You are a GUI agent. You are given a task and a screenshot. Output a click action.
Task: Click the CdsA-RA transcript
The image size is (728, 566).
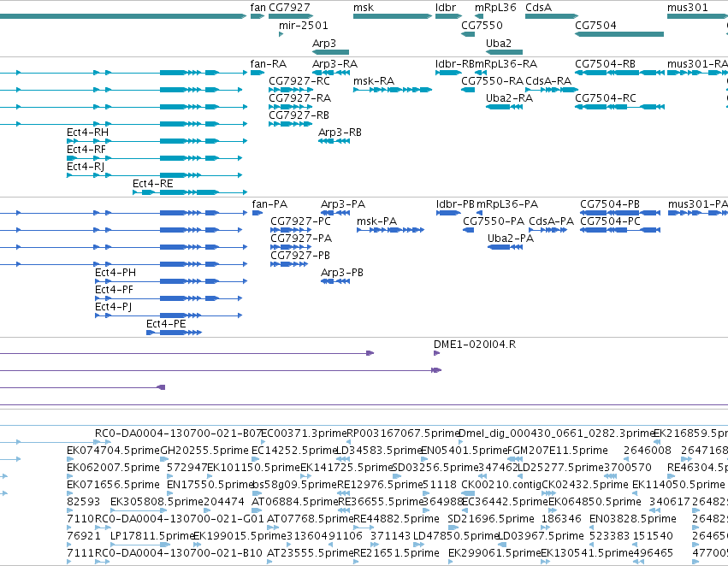coord(552,90)
